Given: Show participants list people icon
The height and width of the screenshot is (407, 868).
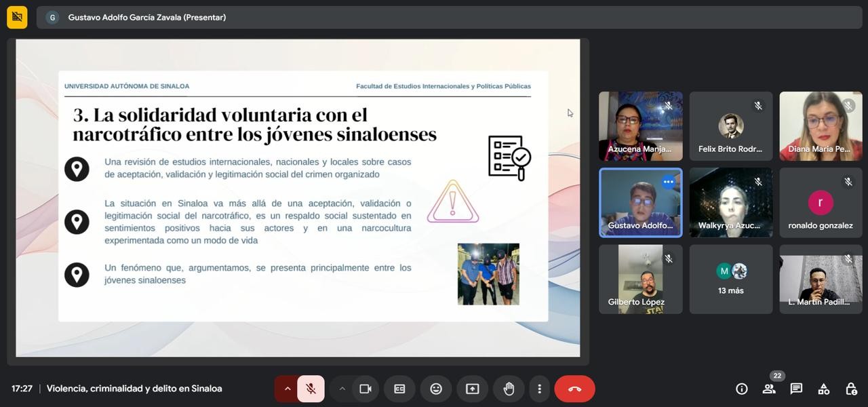Looking at the screenshot, I should click(x=769, y=389).
